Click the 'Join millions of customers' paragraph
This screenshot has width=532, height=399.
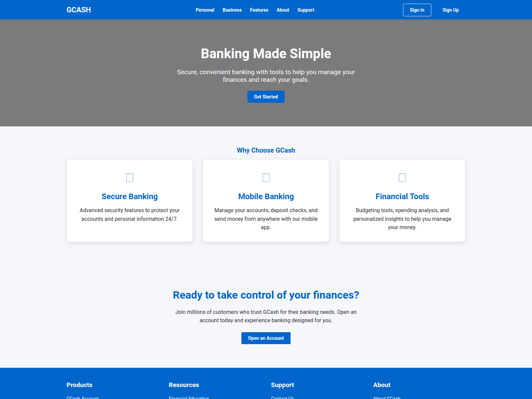point(266,316)
